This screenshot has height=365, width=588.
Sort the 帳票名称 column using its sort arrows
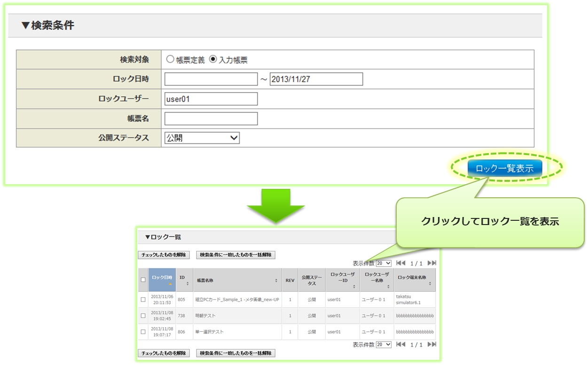click(x=276, y=280)
